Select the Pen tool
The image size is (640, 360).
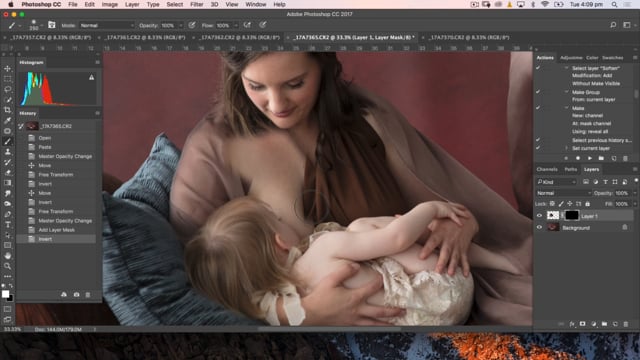[7, 214]
